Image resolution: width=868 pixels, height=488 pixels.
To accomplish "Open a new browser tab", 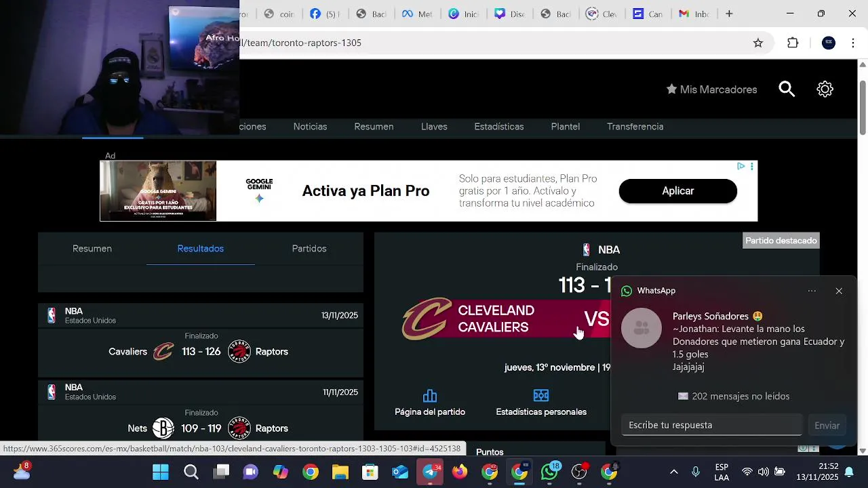I will click(729, 14).
